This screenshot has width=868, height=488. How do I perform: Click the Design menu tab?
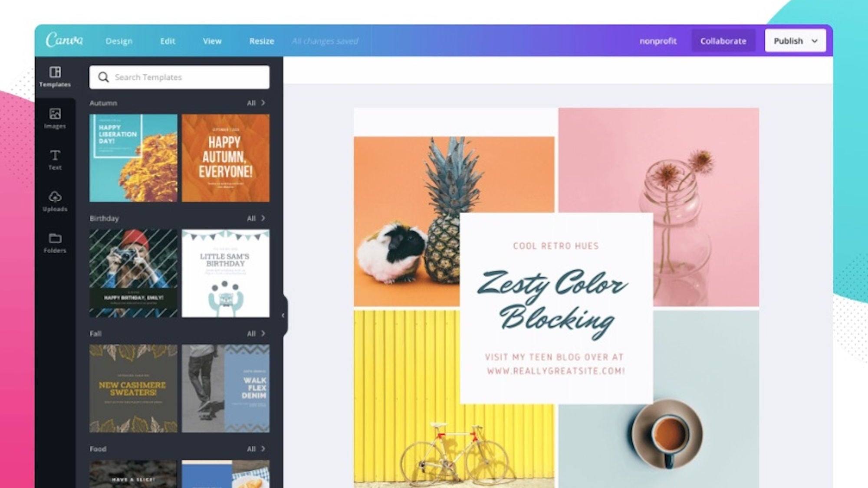(119, 40)
